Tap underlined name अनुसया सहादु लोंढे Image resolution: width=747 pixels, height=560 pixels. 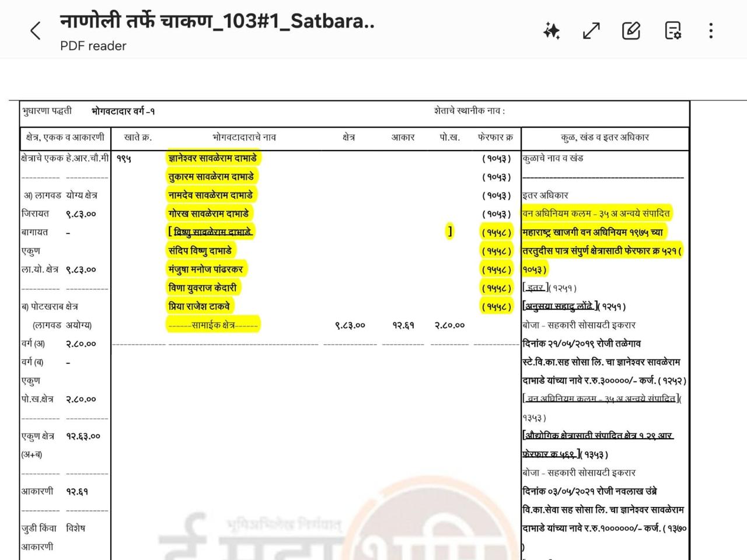click(x=559, y=306)
